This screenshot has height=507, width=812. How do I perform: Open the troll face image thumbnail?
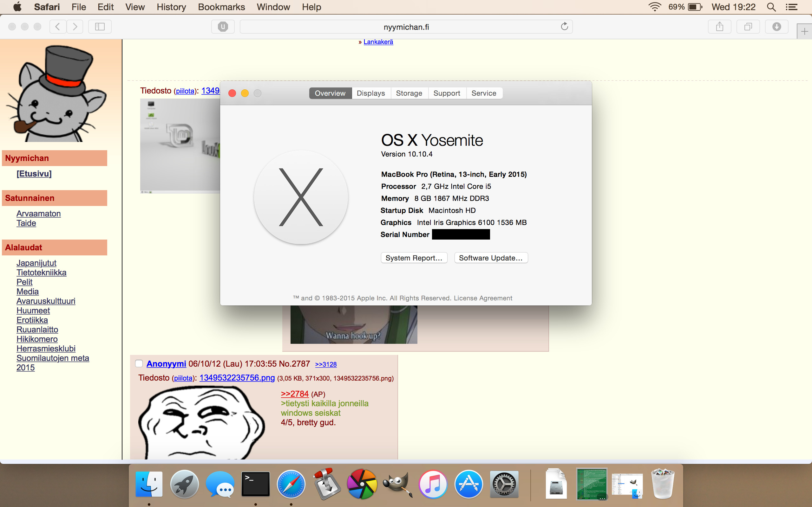(x=201, y=422)
